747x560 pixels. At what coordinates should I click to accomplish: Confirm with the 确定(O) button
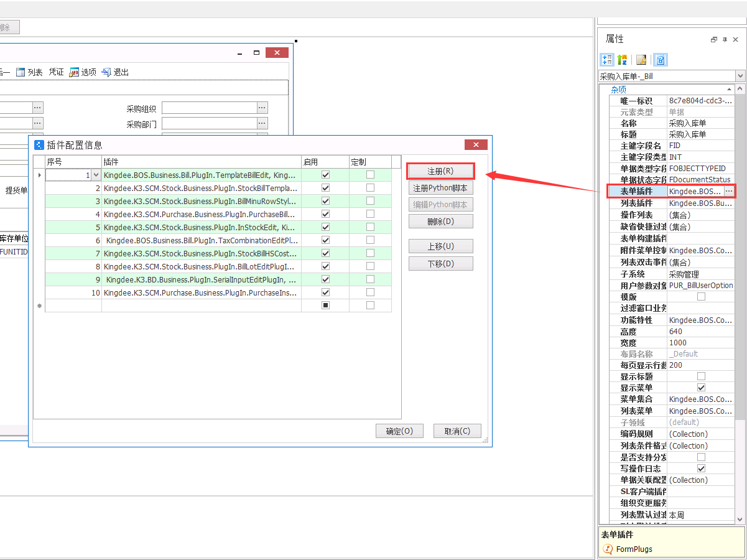[x=399, y=431]
